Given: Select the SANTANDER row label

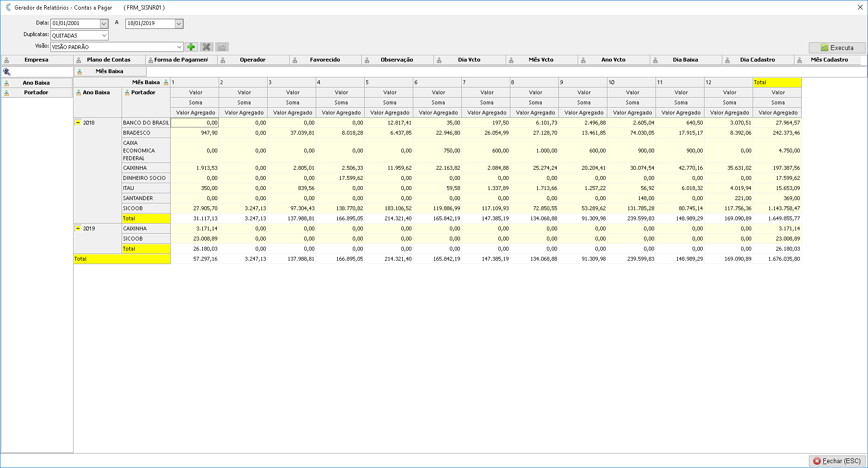Looking at the screenshot, I should [146, 198].
